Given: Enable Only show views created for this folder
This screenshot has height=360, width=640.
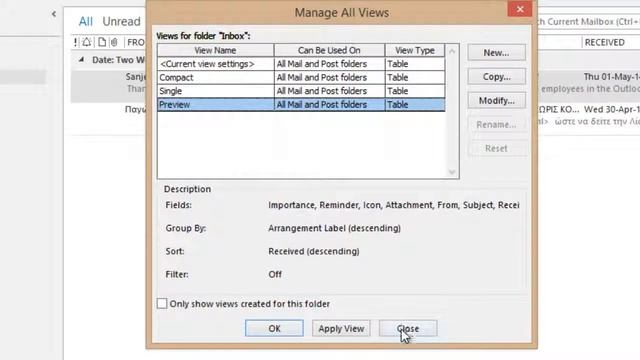Looking at the screenshot, I should (x=162, y=304).
